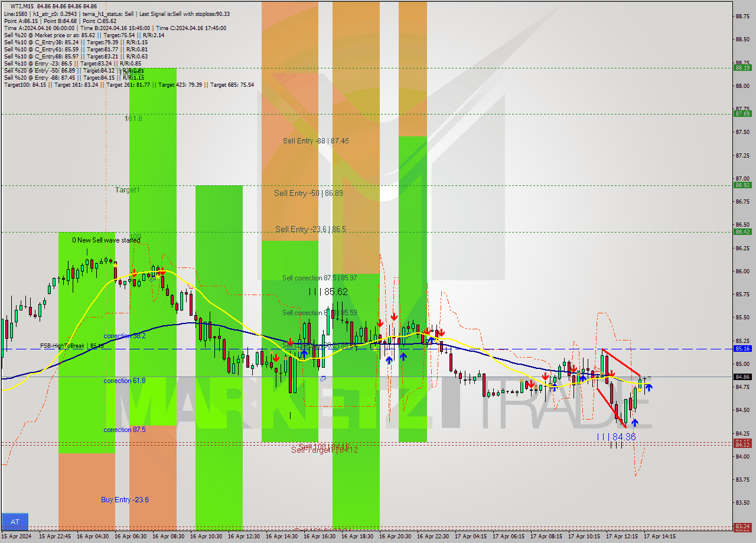Click the 'Buy Entry -23.6' label
The height and width of the screenshot is (543, 756).
[x=125, y=500]
